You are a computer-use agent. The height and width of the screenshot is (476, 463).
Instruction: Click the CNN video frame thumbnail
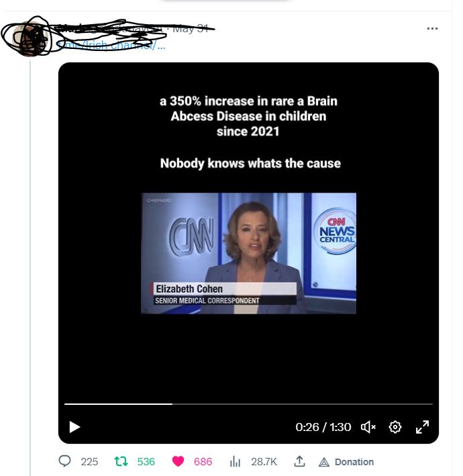(x=248, y=253)
